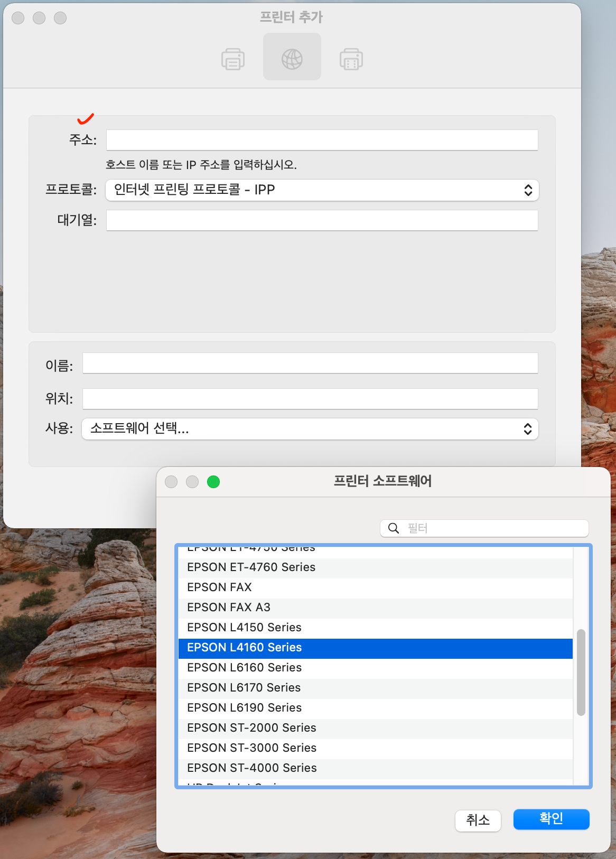Select EPSON L4150 Series

376,628
